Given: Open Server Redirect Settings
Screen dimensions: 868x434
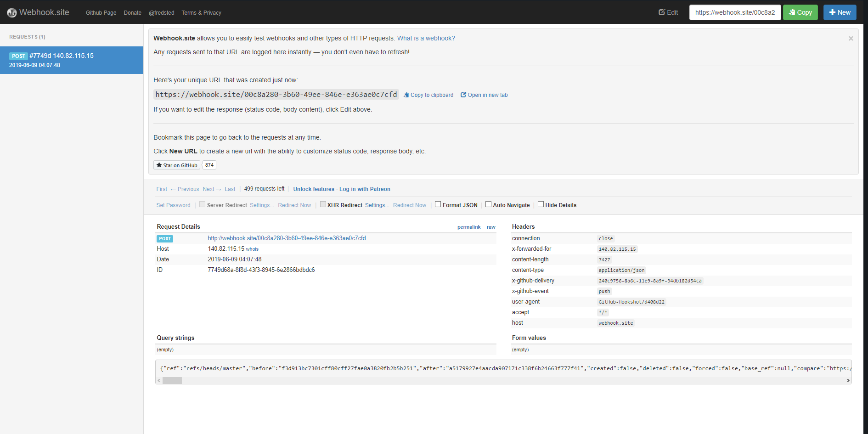Looking at the screenshot, I should point(262,205).
